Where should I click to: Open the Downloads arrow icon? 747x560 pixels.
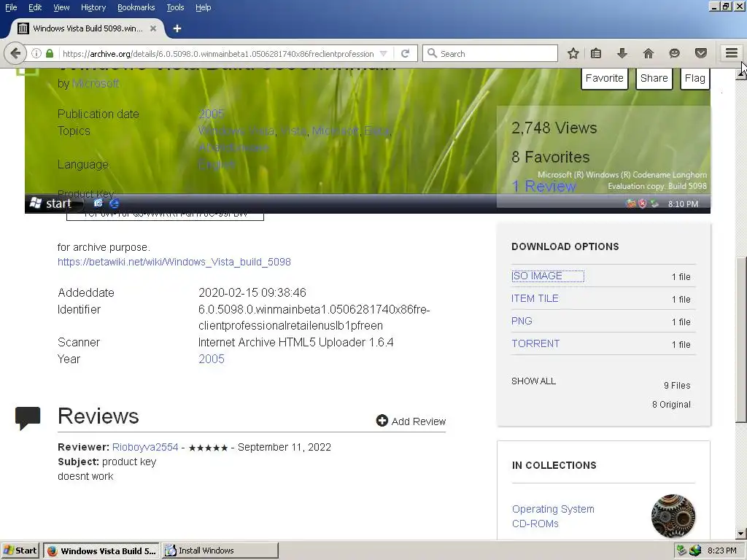[622, 53]
